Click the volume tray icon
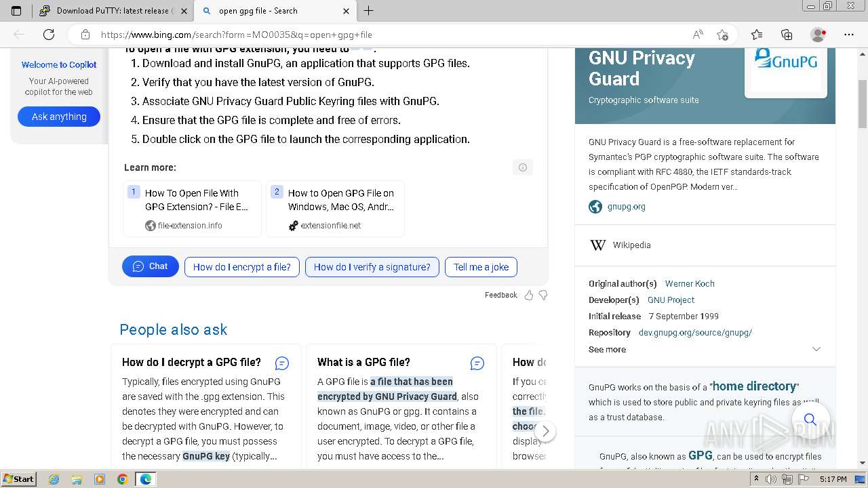 tap(772, 479)
